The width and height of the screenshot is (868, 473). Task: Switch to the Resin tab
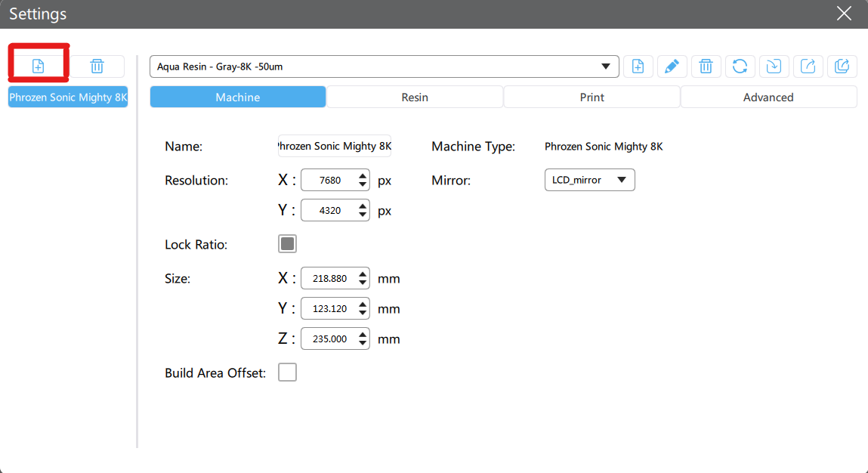(415, 97)
